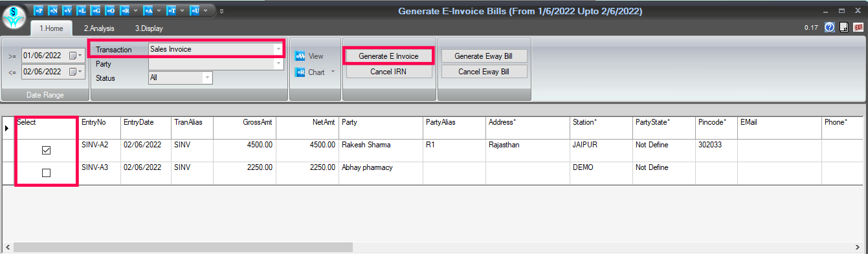
Task: Open the Transaction dropdown showing Sales Invoice
Action: point(278,49)
